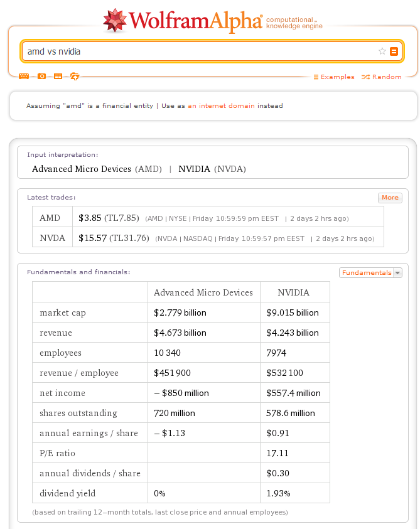The image size is (420, 529).
Task: Select NVIDIA employees value '7974'
Action: click(x=276, y=353)
